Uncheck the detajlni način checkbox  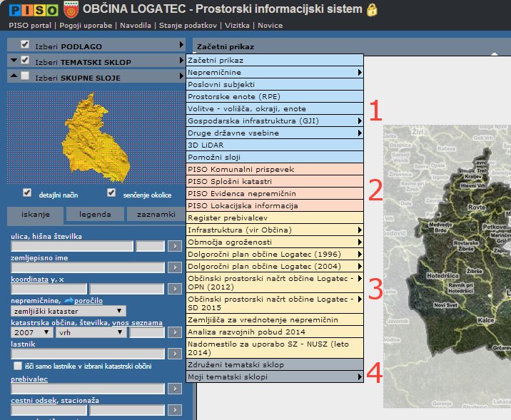pyautogui.click(x=27, y=193)
